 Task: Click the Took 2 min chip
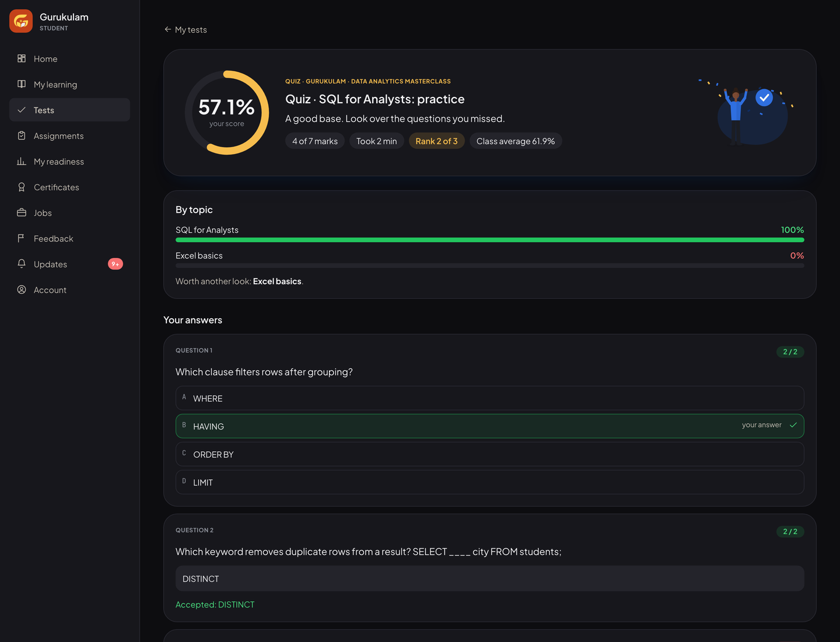click(377, 141)
